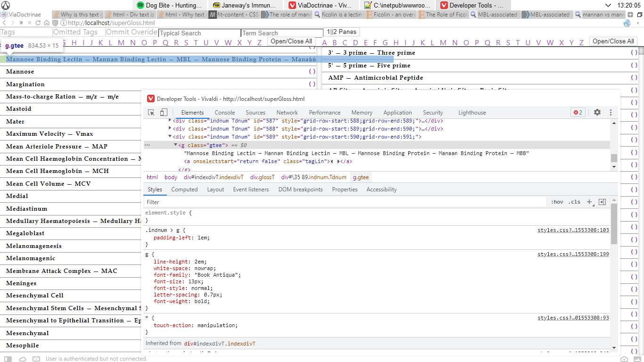Toggle the ( ) marker on 3' — 3 prime row
This screenshot has height=362, width=644.
click(634, 53)
